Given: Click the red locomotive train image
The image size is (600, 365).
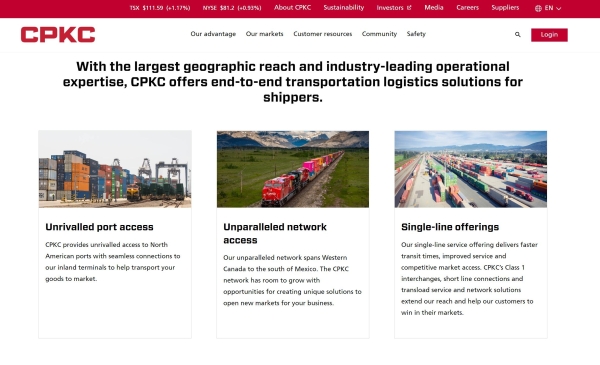Looking at the screenshot, I should [293, 169].
